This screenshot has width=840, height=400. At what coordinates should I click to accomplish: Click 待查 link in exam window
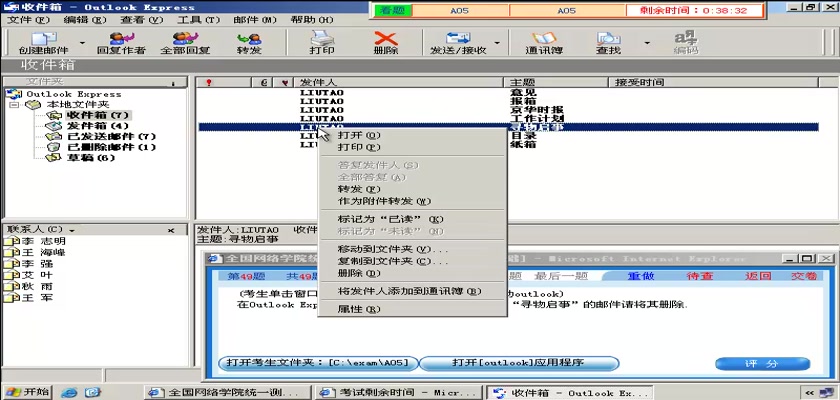(x=700, y=276)
